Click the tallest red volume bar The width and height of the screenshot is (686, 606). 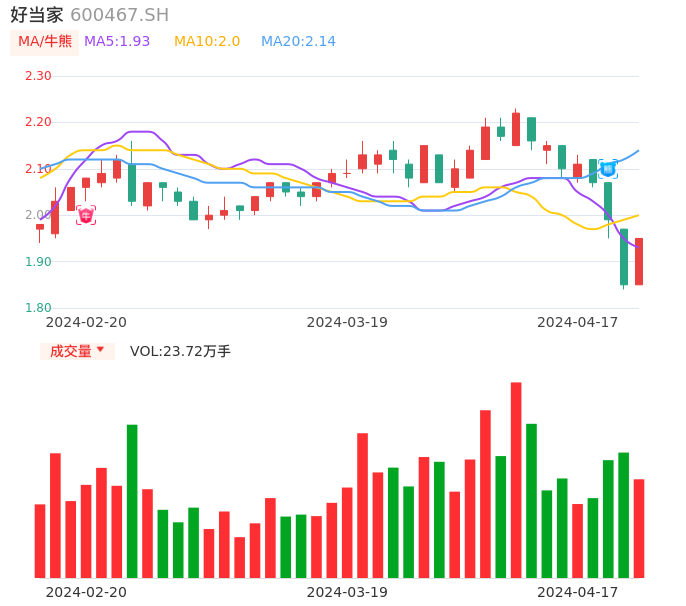tap(516, 480)
